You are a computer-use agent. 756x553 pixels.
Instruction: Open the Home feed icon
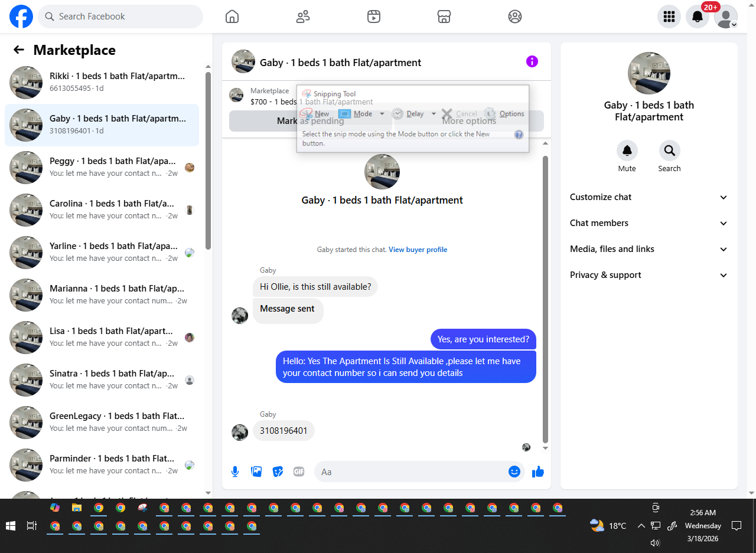232,17
